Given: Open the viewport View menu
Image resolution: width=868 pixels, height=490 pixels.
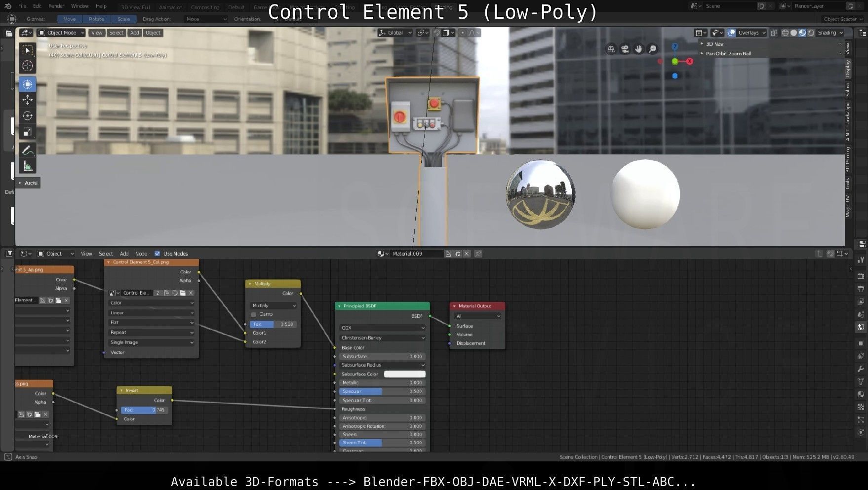Looking at the screenshot, I should pos(97,33).
